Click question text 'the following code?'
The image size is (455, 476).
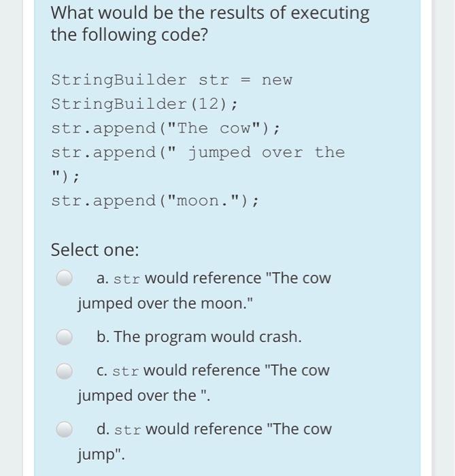click(x=130, y=35)
